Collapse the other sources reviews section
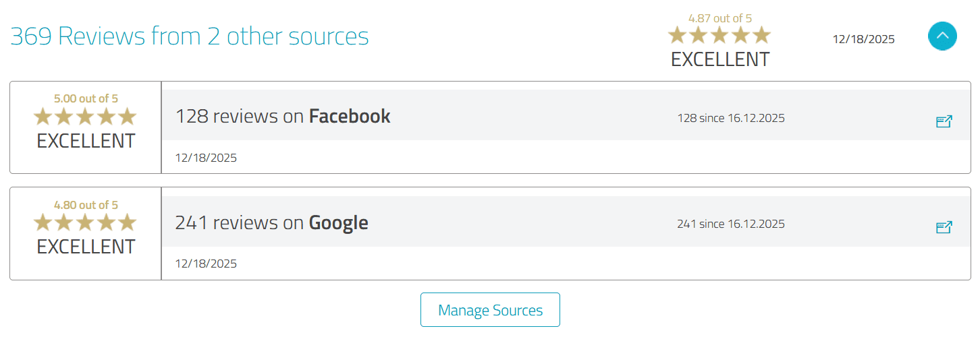Image resolution: width=980 pixels, height=337 pixels. point(942,36)
